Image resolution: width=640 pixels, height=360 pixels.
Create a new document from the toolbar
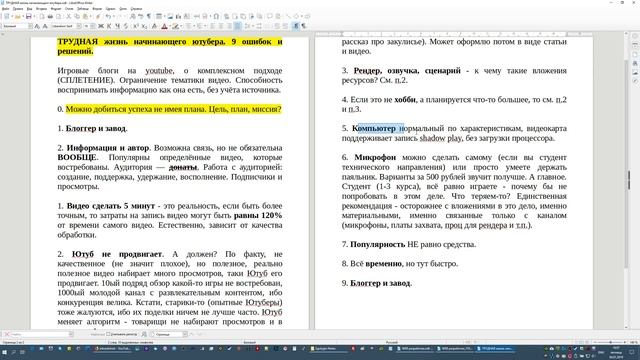click(x=7, y=16)
